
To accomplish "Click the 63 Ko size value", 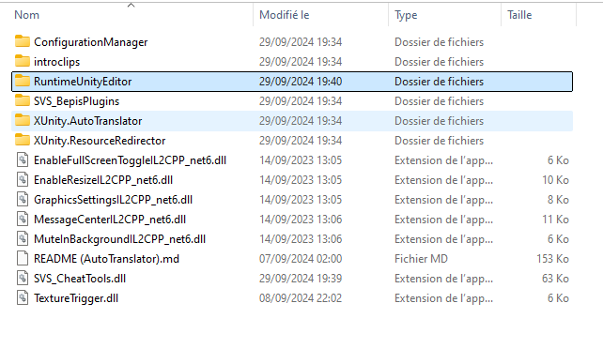I will pyautogui.click(x=555, y=279).
